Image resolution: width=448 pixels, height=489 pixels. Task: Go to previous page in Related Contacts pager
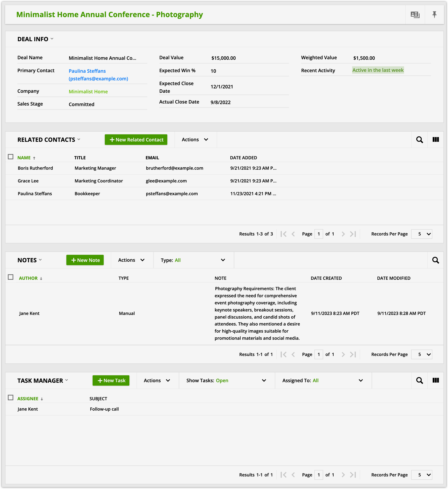tap(293, 234)
